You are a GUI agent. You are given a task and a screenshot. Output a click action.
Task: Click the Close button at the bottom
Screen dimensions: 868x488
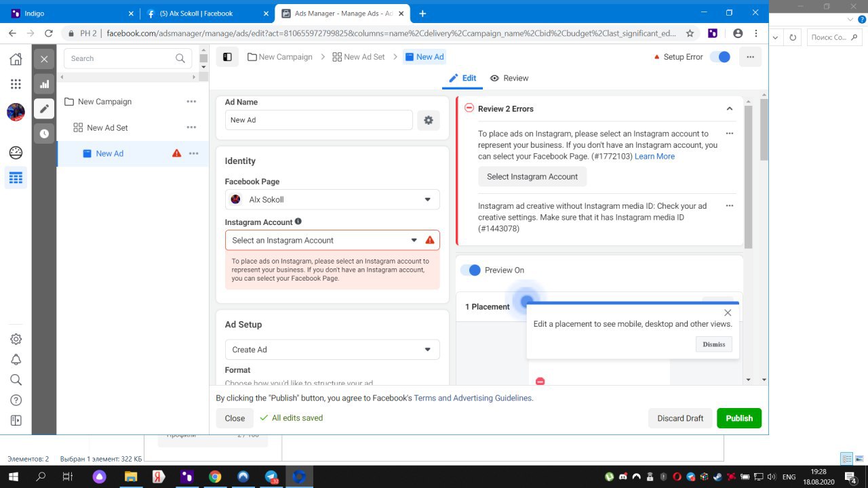click(x=235, y=418)
